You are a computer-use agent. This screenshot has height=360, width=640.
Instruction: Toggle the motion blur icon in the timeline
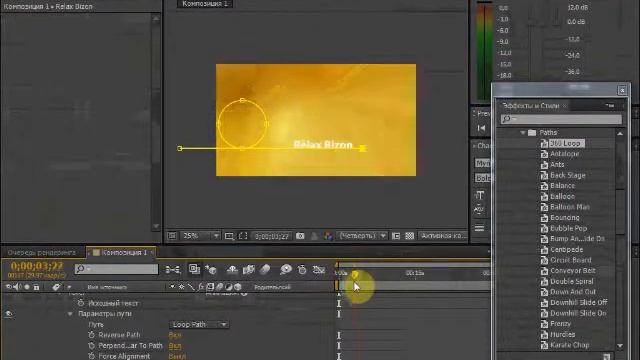point(265,269)
